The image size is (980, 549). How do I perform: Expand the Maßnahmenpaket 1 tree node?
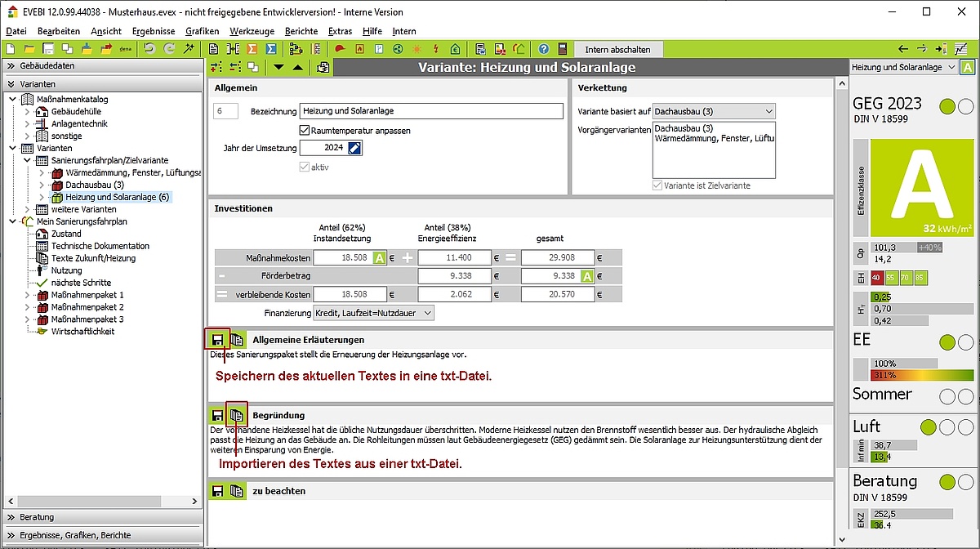(x=27, y=295)
